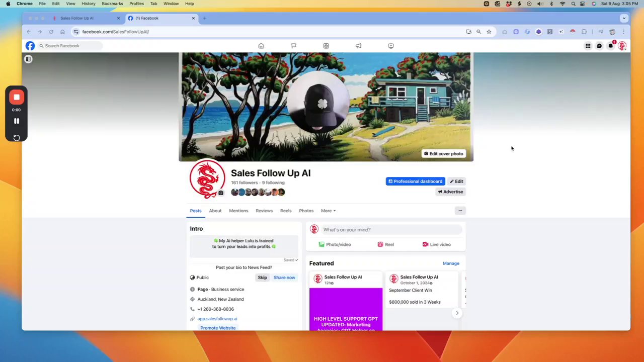Image resolution: width=644 pixels, height=362 pixels.
Task: Open the Photos tab
Action: pos(306,211)
